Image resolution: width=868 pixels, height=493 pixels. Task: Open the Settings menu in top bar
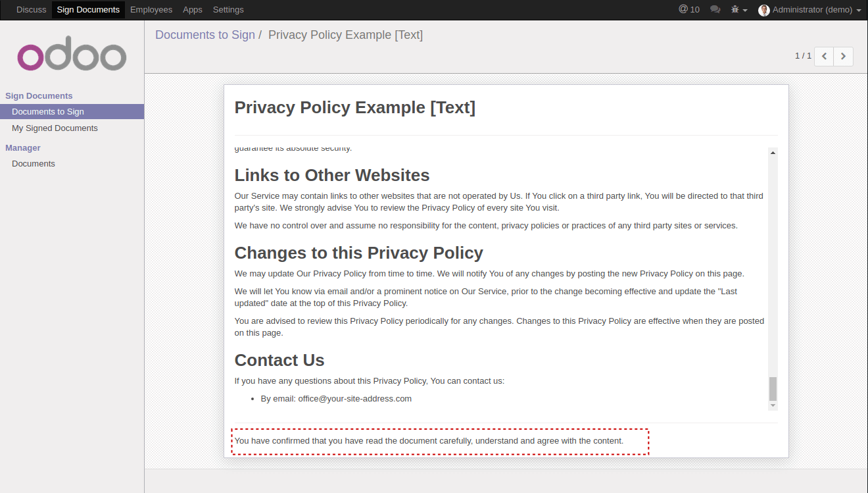tap(228, 10)
